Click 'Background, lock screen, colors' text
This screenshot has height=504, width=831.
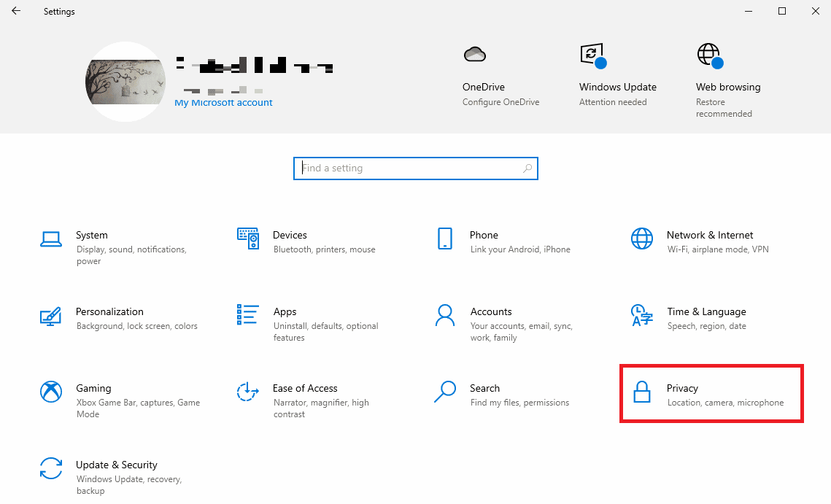point(136,326)
